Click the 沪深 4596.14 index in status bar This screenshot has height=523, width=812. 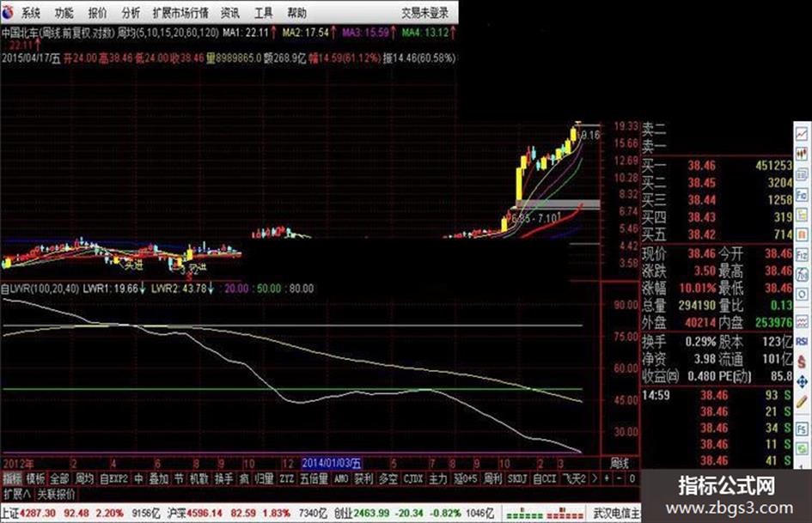[195, 514]
